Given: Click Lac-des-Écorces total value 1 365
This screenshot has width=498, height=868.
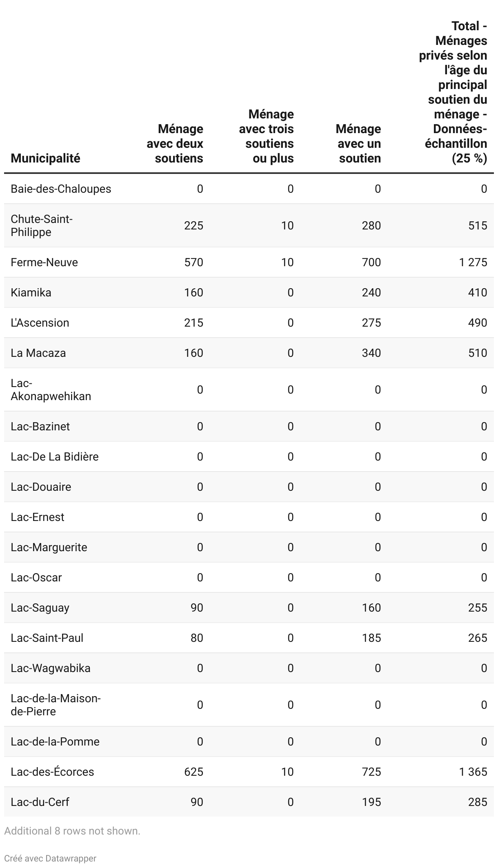Looking at the screenshot, I should (473, 772).
